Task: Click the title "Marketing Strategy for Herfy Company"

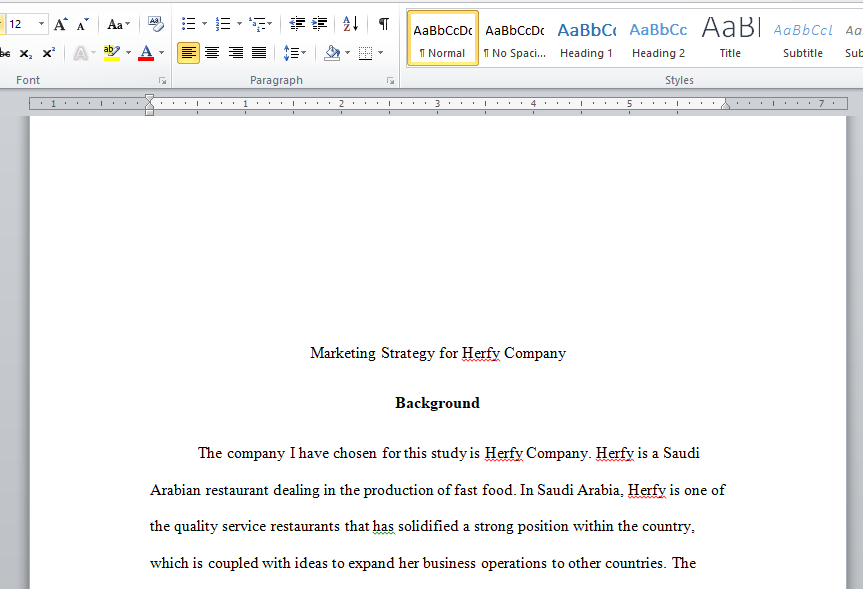Action: tap(438, 353)
